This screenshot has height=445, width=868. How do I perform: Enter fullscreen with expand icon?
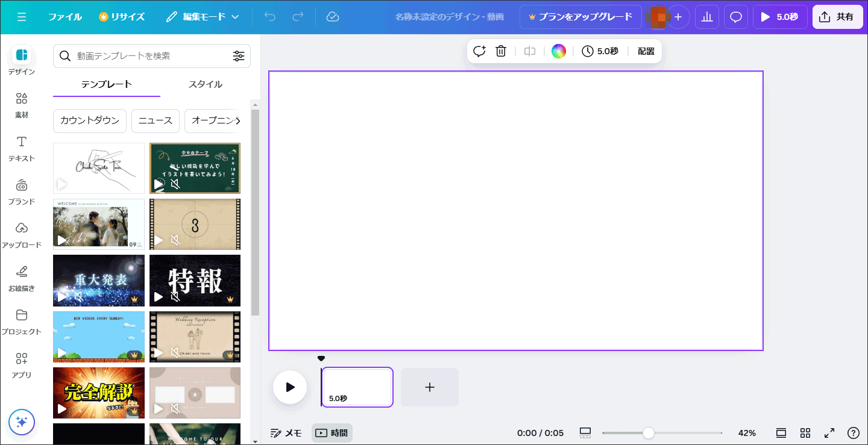[x=829, y=433]
